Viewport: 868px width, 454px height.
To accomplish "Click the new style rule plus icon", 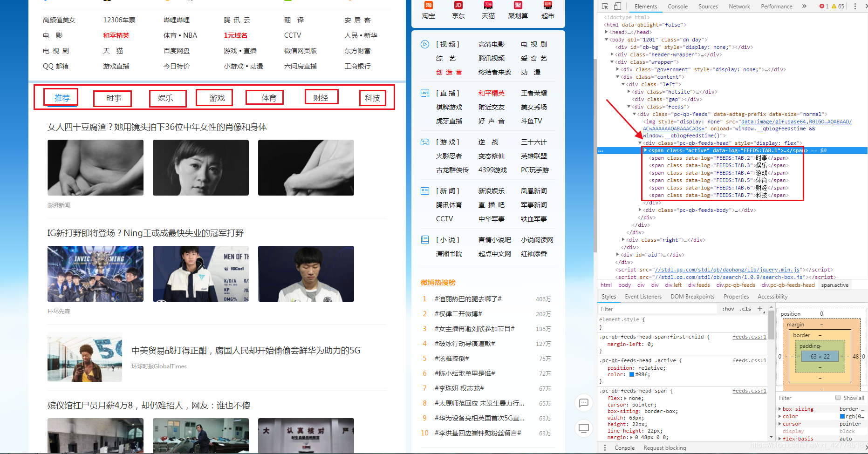I will tap(760, 309).
